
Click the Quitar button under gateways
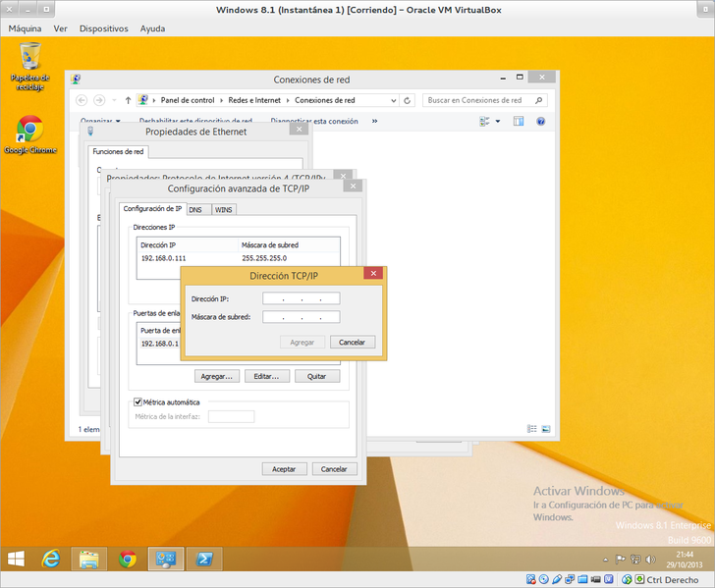coord(316,377)
